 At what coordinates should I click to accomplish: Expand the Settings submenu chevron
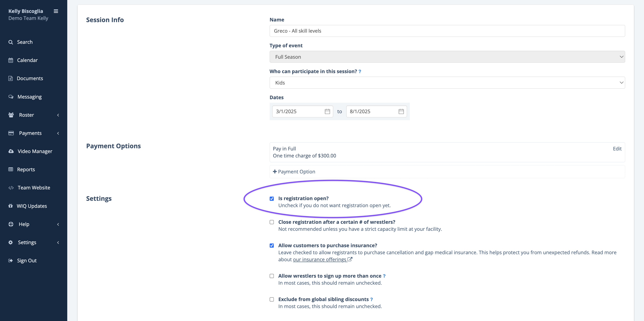pos(58,243)
